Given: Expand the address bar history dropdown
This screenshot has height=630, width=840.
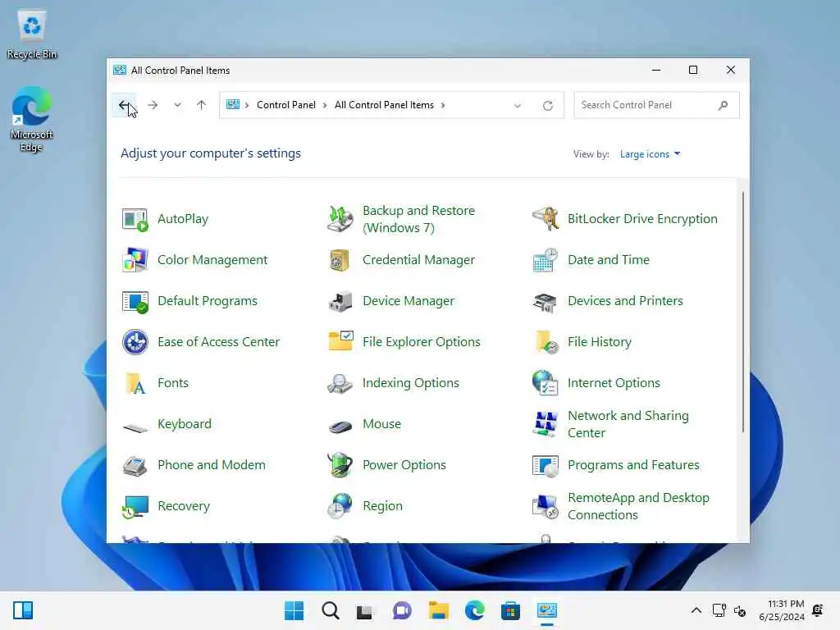Looking at the screenshot, I should 518,106.
